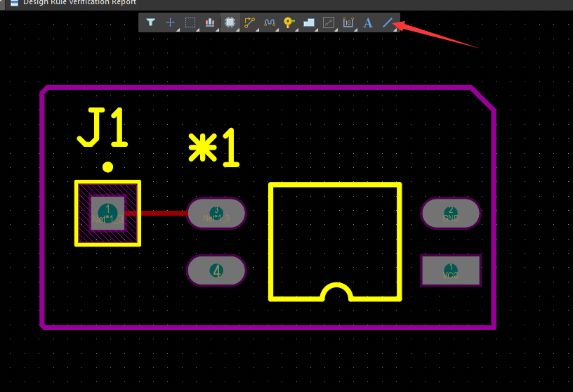Select the Place Line tool
Viewport: 573px width, 392px height.
(x=388, y=22)
